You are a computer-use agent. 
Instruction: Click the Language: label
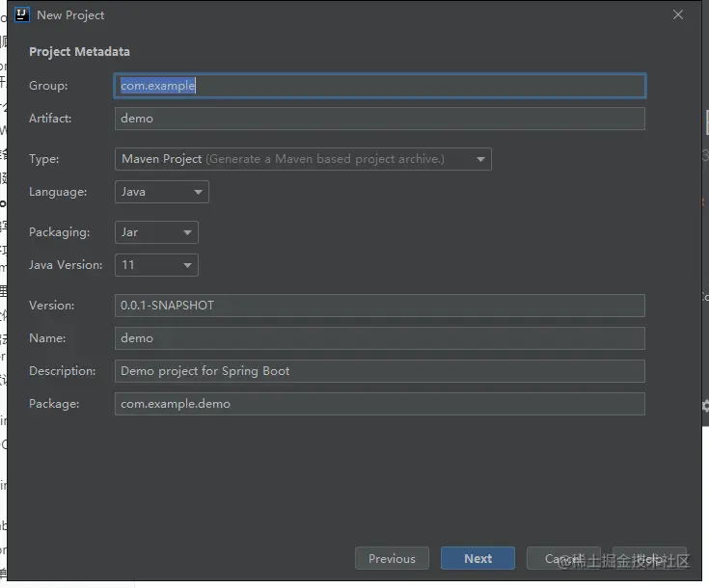[x=58, y=192]
